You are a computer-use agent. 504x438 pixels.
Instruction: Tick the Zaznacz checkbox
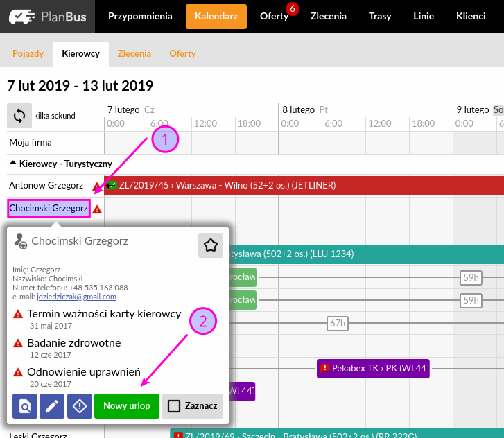pyautogui.click(x=174, y=406)
